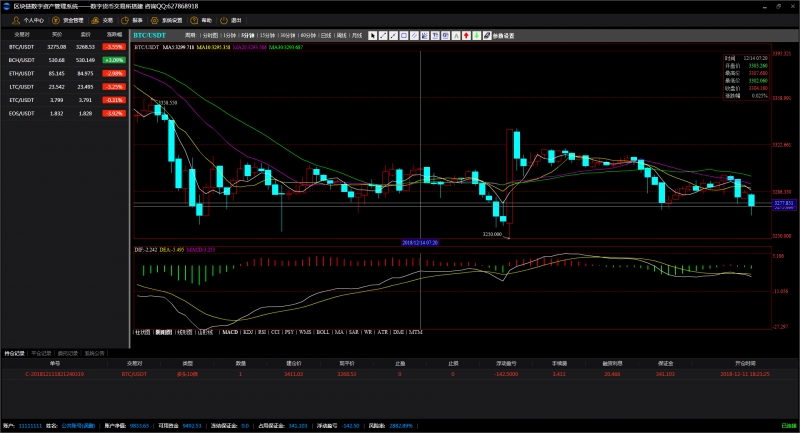Click the green BCH/USDT change percentage badge
This screenshot has height=433, width=800.
click(x=114, y=60)
